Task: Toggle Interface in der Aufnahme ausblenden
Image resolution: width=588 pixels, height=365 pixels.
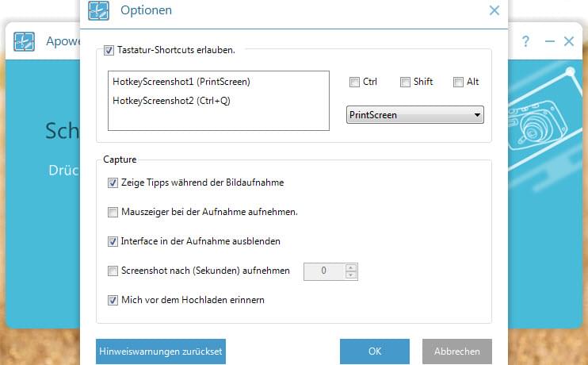Action: (112, 241)
